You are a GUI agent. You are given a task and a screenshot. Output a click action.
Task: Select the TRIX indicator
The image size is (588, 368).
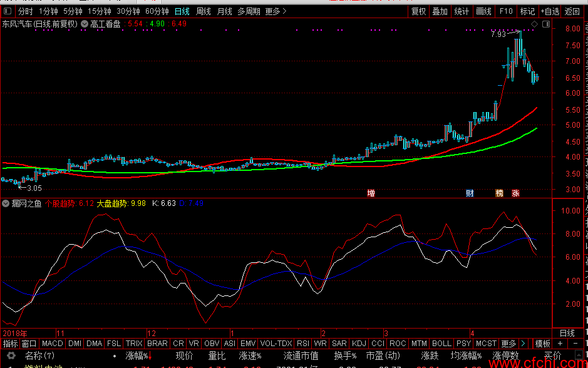[x=134, y=343]
